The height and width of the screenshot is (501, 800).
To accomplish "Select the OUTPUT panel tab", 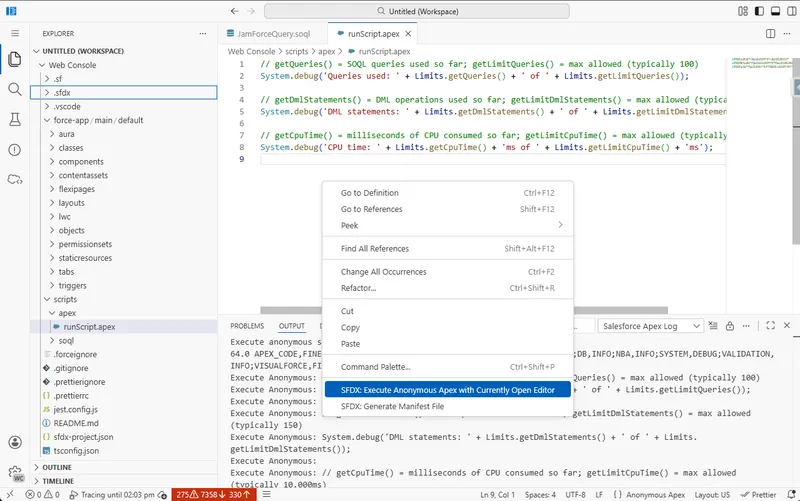I will 292,326.
